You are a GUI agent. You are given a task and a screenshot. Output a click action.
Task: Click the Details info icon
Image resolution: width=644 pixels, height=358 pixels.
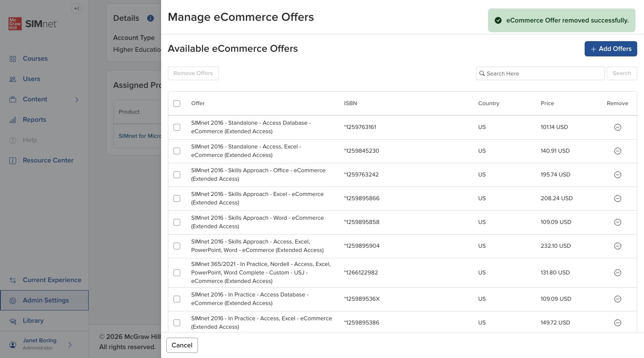150,18
